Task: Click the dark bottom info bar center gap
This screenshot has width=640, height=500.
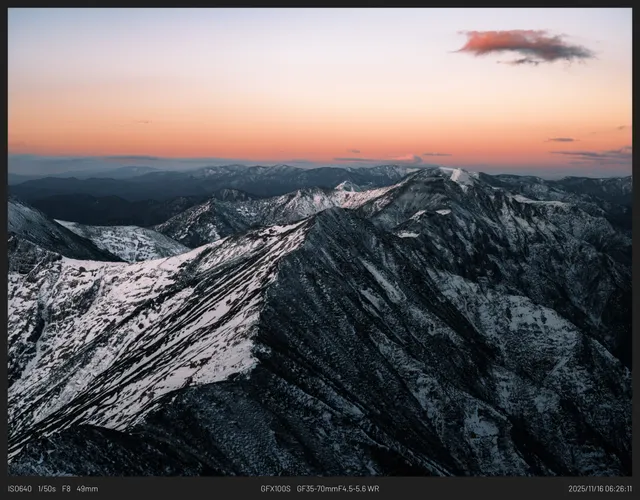Action: tap(180, 489)
